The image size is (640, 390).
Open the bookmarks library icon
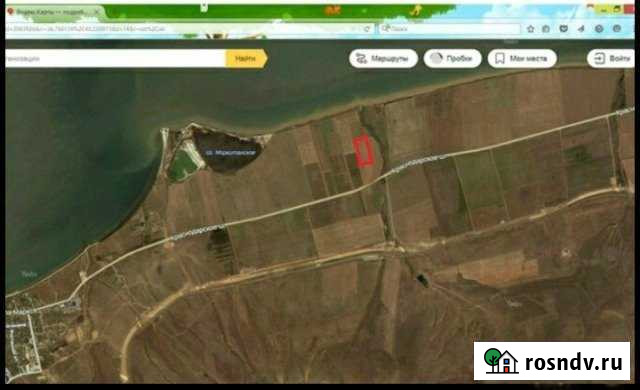coord(546,29)
